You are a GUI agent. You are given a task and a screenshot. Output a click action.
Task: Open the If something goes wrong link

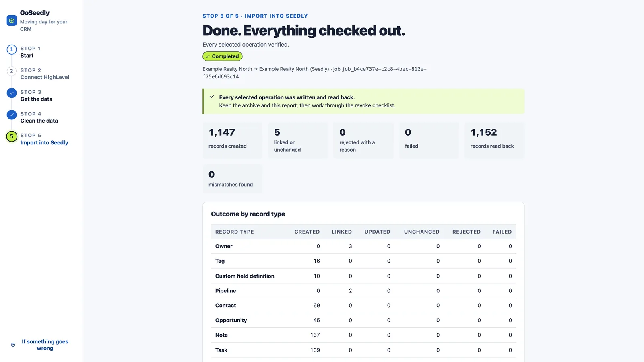point(45,345)
